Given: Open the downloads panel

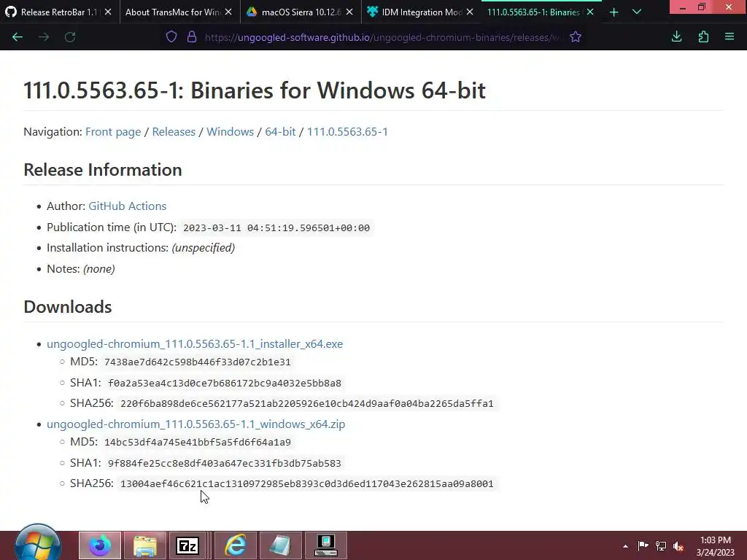Looking at the screenshot, I should tap(676, 37).
